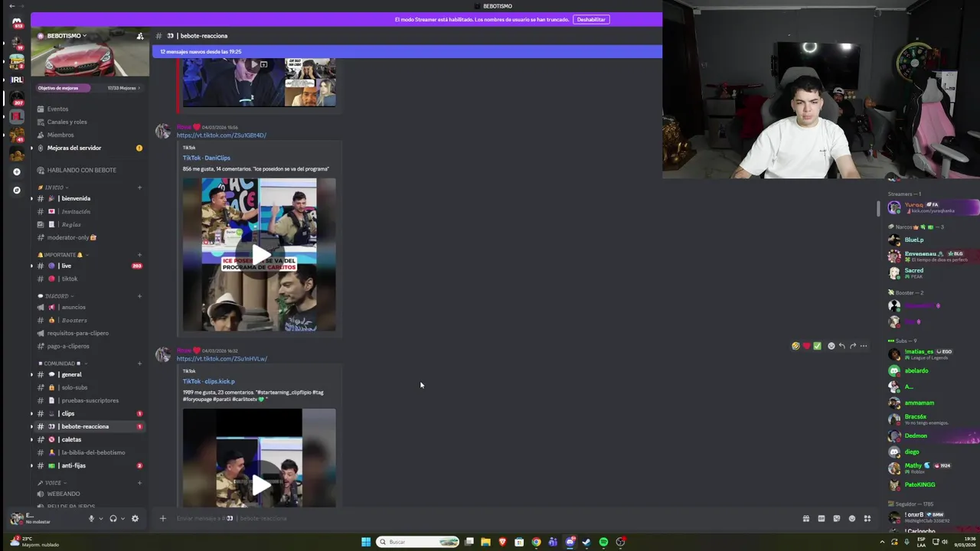Create a channel in DISCORD category
This screenshot has width=980, height=551.
[x=139, y=296]
